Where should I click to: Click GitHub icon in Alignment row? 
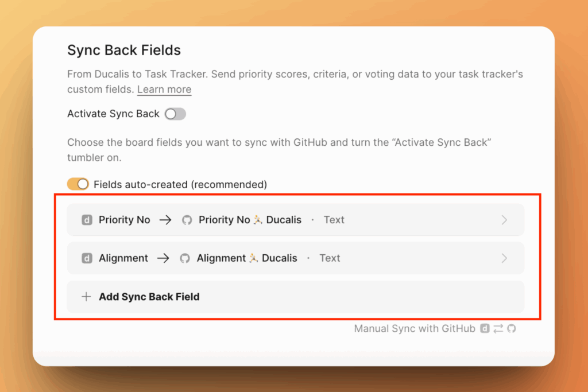(x=185, y=258)
